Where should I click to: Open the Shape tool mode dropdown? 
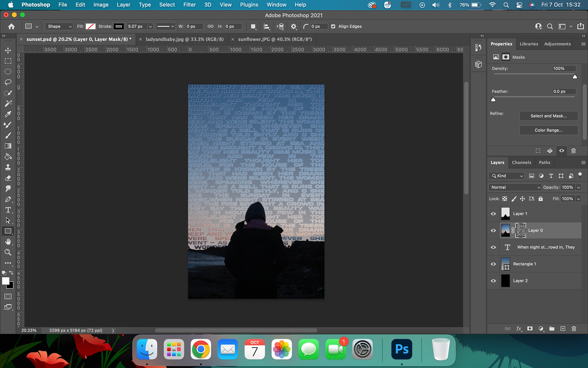click(x=59, y=26)
